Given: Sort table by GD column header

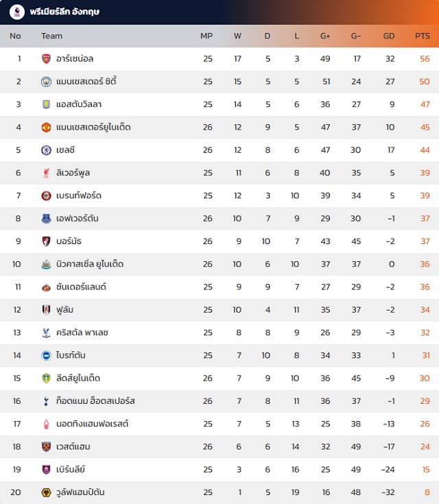Looking at the screenshot, I should tap(389, 36).
